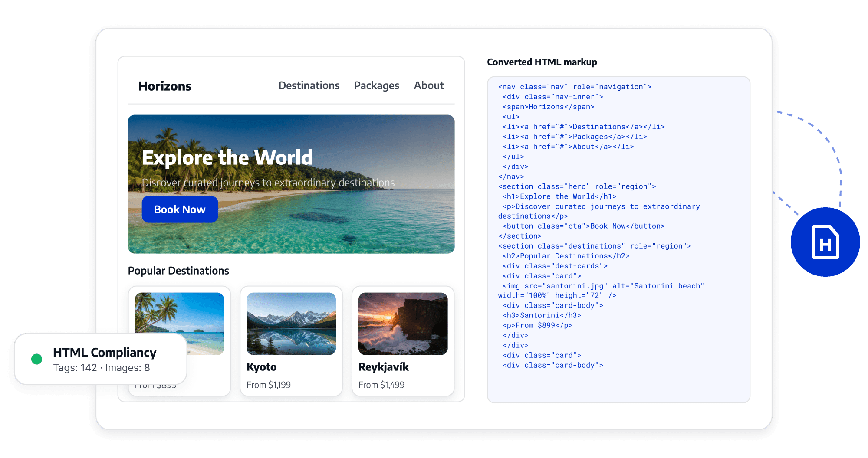The height and width of the screenshot is (458, 868).
Task: Select the From $1,199 price
Action: tap(269, 385)
